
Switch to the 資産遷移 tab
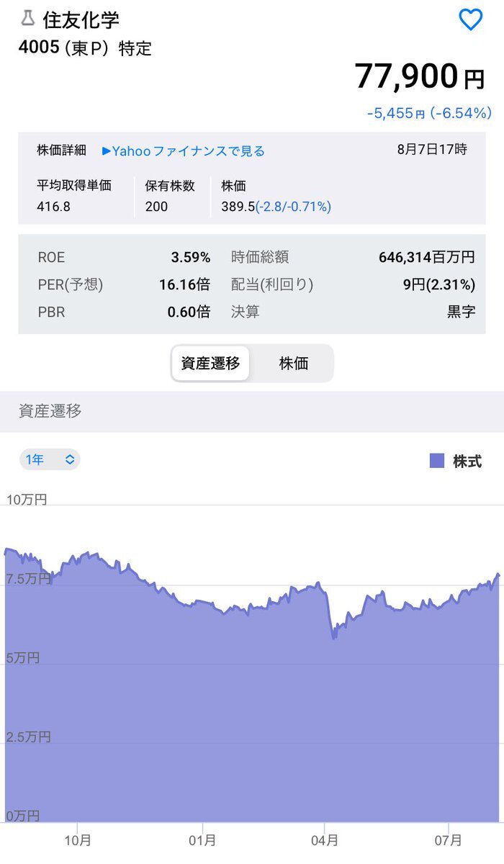[210, 364]
